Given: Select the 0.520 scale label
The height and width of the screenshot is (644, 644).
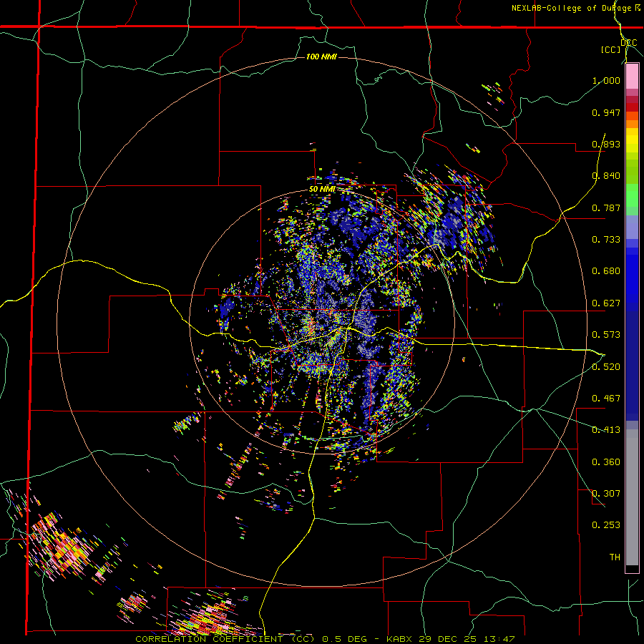Looking at the screenshot, I should (606, 367).
